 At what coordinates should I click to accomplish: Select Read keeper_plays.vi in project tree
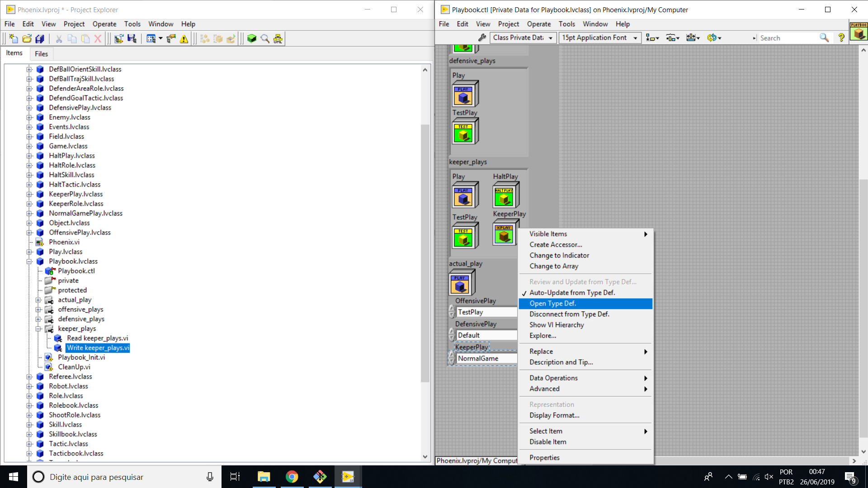point(97,338)
